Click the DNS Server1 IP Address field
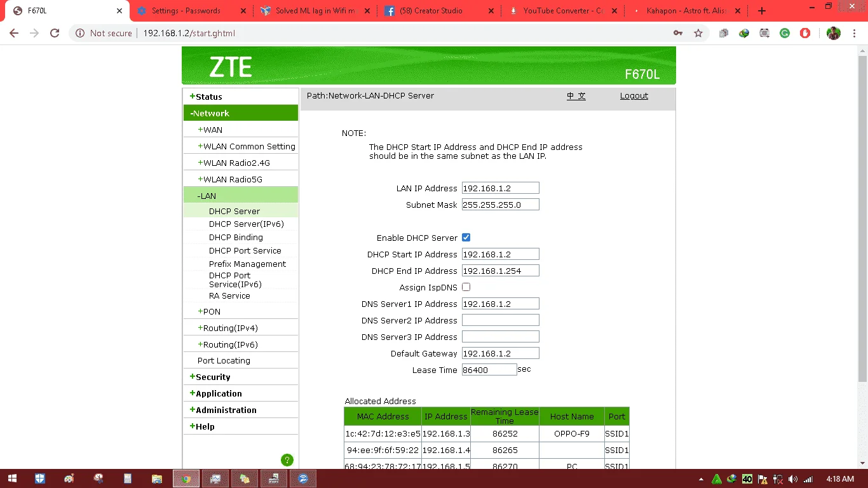Image resolution: width=868 pixels, height=488 pixels. coord(501,304)
